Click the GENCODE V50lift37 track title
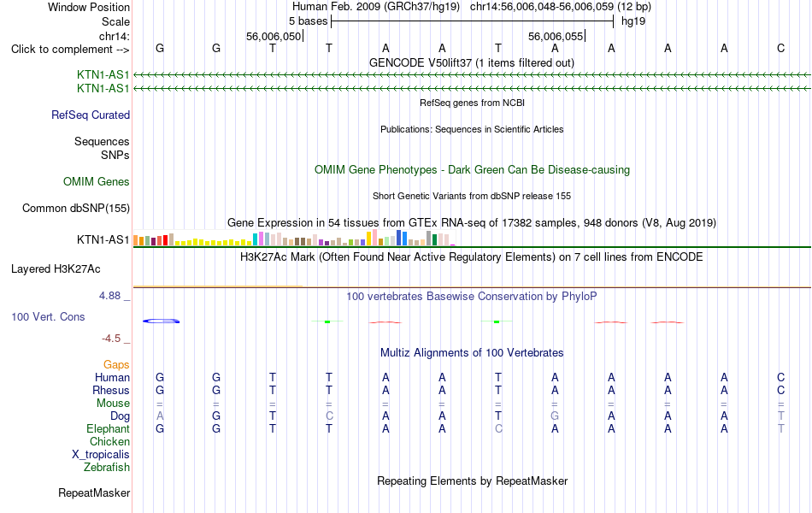This screenshot has height=513, width=812. click(x=471, y=62)
